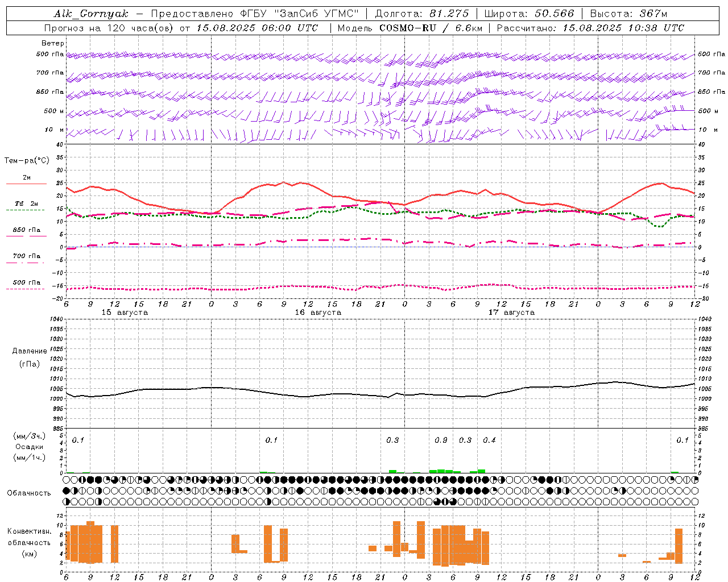The width and height of the screenshot is (728, 582).
Task: Click the "16 августа" date label
Action: pos(318,313)
